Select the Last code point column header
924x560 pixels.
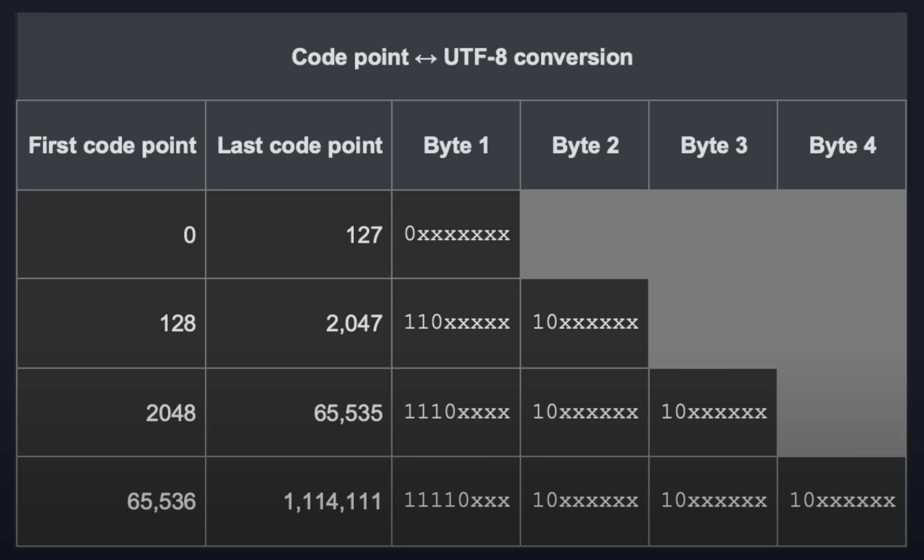[299, 145]
